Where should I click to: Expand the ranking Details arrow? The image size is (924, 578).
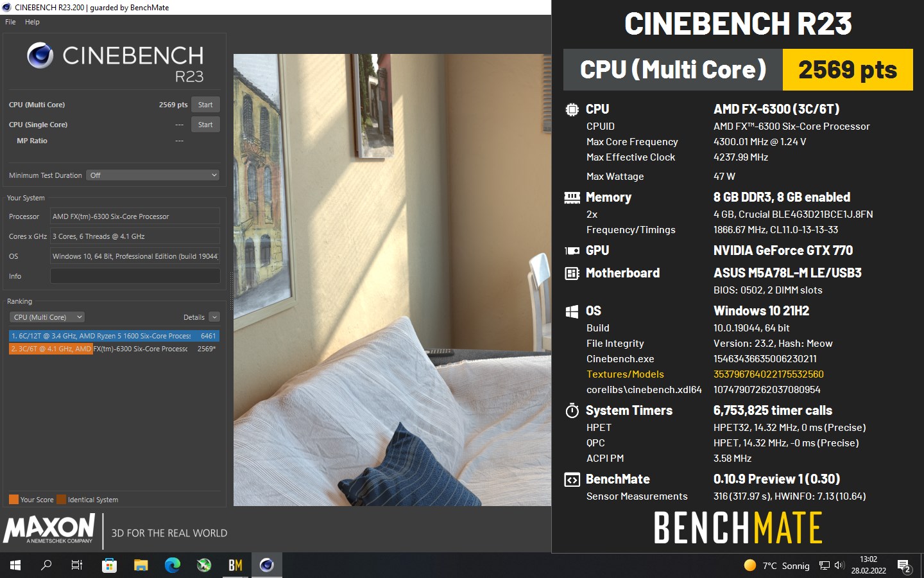click(214, 317)
